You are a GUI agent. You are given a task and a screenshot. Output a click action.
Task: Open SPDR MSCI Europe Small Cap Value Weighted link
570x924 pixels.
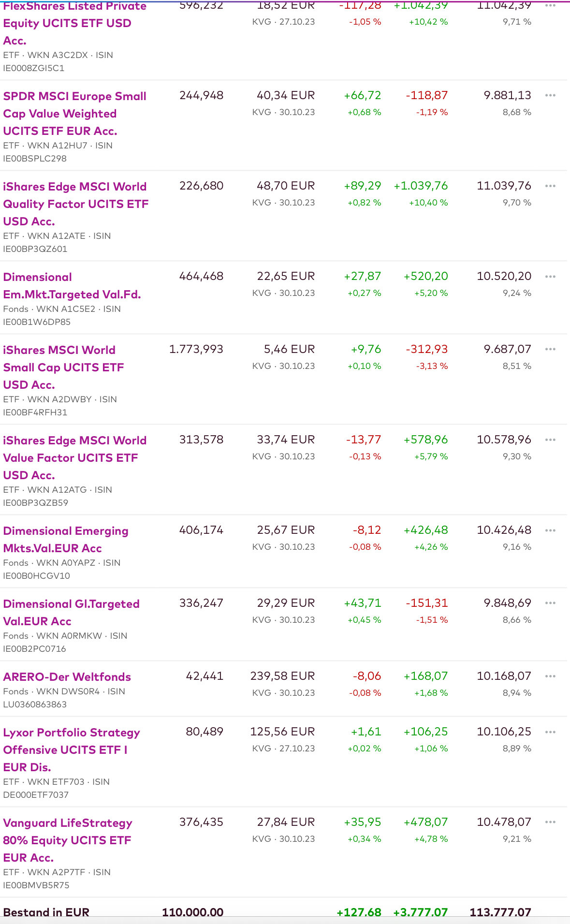click(x=74, y=114)
